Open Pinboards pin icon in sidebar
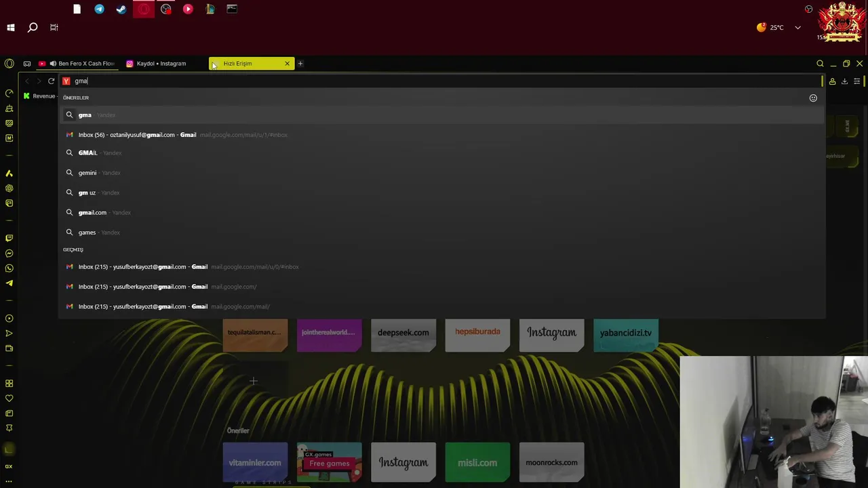Viewport: 868px width, 488px height. pyautogui.click(x=9, y=428)
